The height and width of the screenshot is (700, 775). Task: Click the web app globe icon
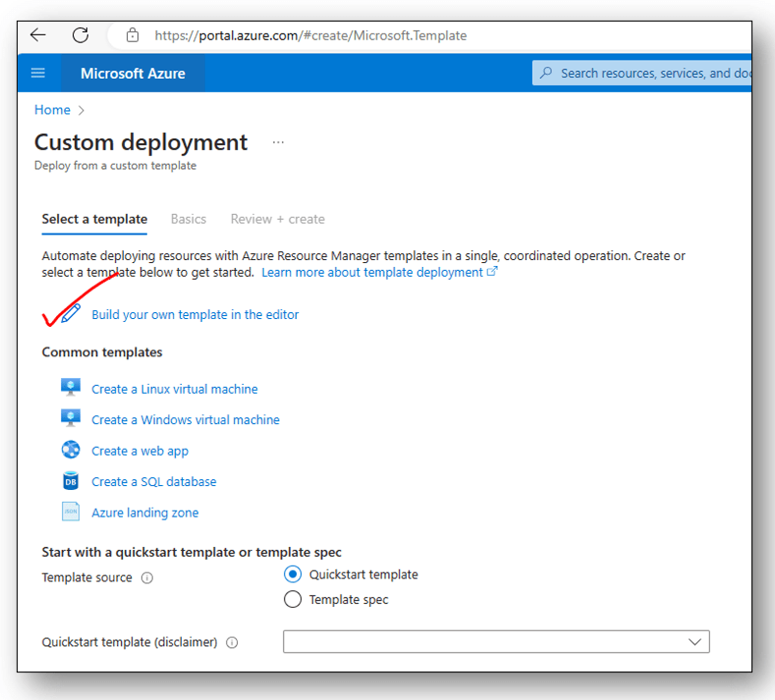71,451
